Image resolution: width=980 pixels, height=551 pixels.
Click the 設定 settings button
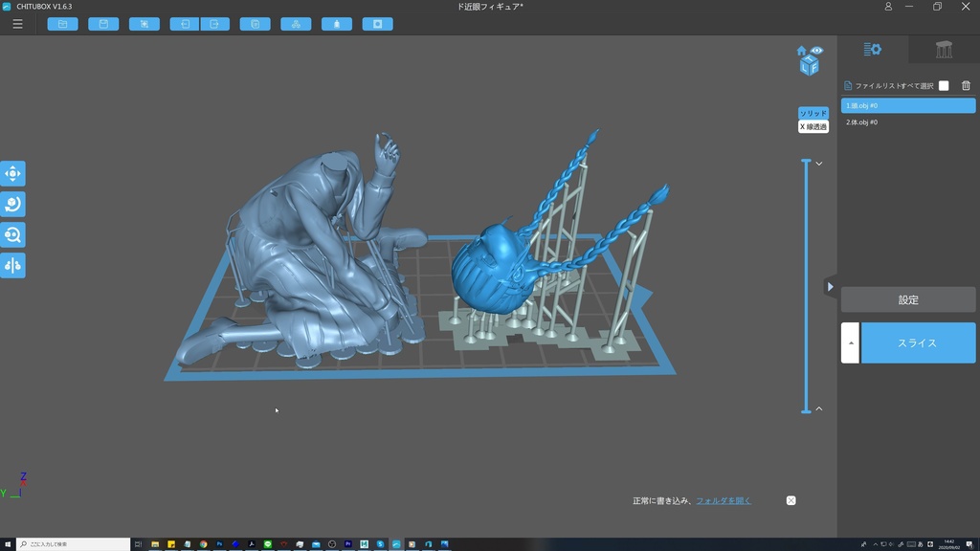[x=908, y=299]
